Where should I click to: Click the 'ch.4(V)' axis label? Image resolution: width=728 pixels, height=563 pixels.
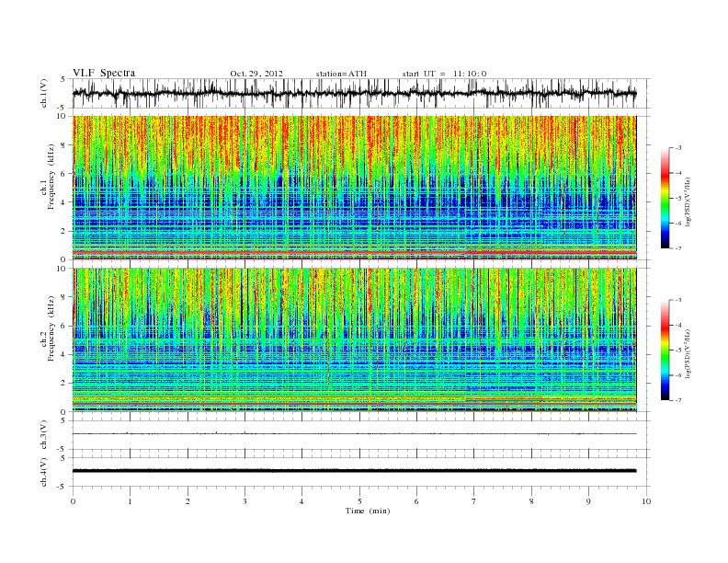pyautogui.click(x=44, y=472)
